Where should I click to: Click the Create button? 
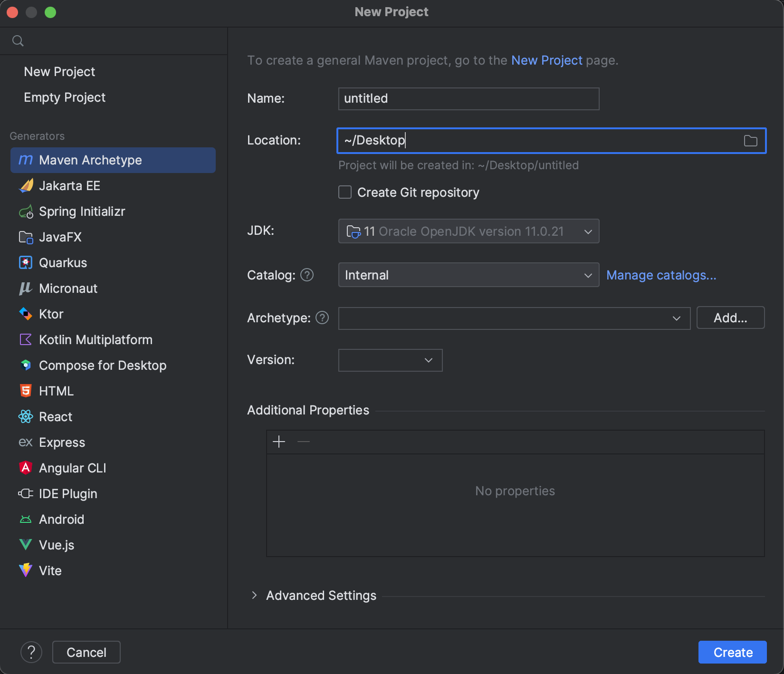[x=732, y=652]
